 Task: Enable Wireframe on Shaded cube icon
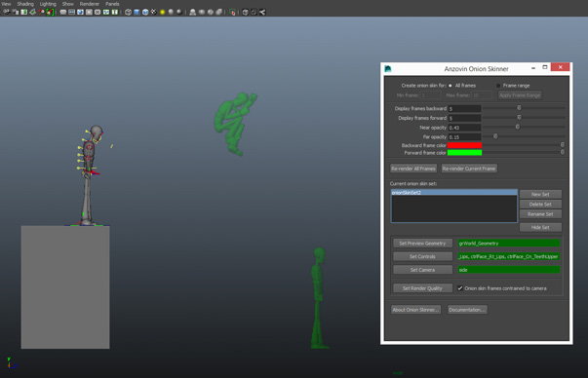tap(145, 12)
